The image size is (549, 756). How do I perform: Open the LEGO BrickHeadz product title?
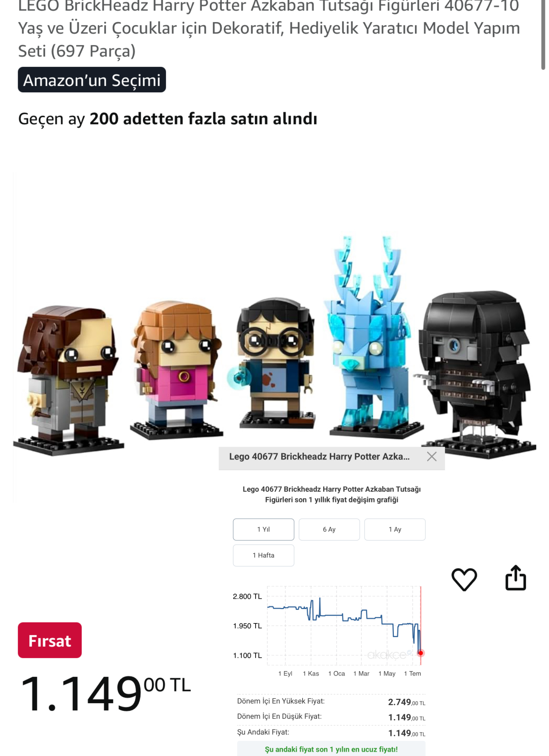tap(269, 28)
